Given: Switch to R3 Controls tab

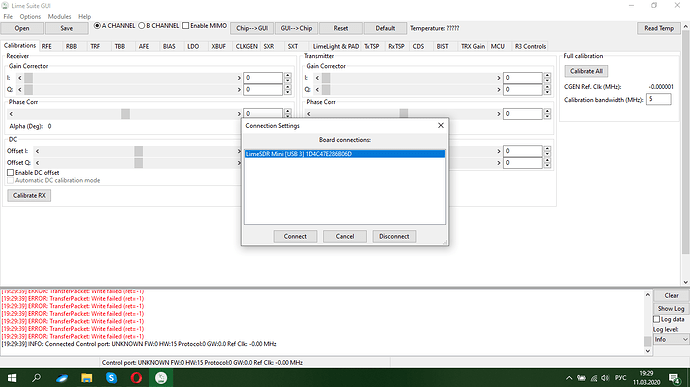Looking at the screenshot, I should (530, 46).
